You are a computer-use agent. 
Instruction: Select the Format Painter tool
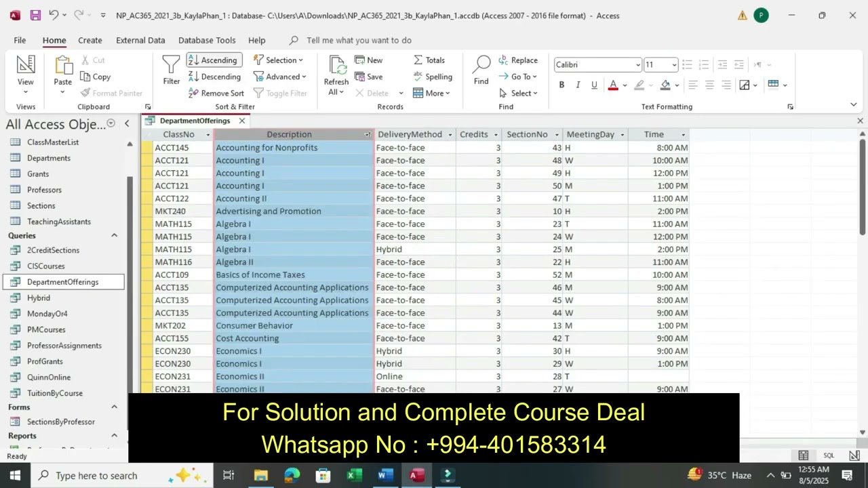click(111, 93)
